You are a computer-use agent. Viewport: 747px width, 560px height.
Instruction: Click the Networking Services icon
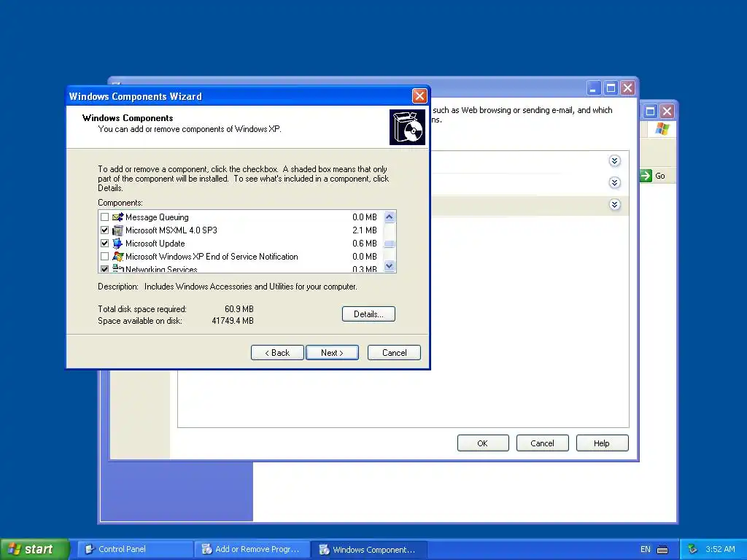tap(117, 269)
